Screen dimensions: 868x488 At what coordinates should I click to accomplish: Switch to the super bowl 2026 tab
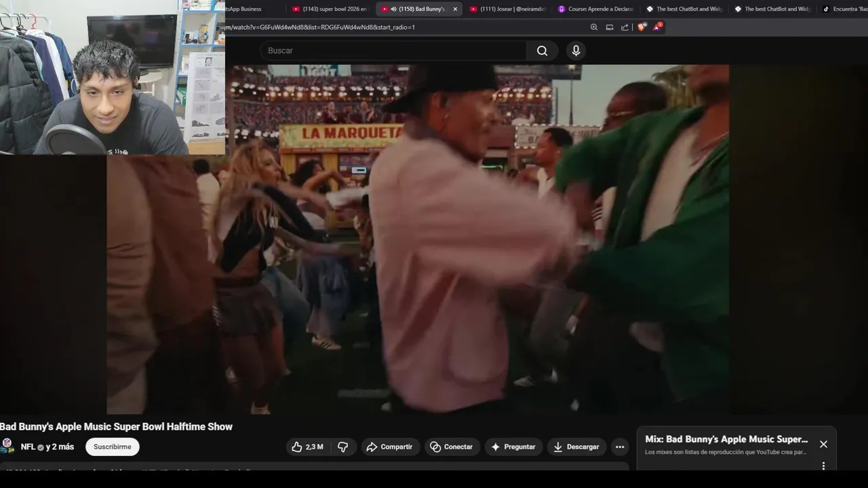click(x=330, y=9)
